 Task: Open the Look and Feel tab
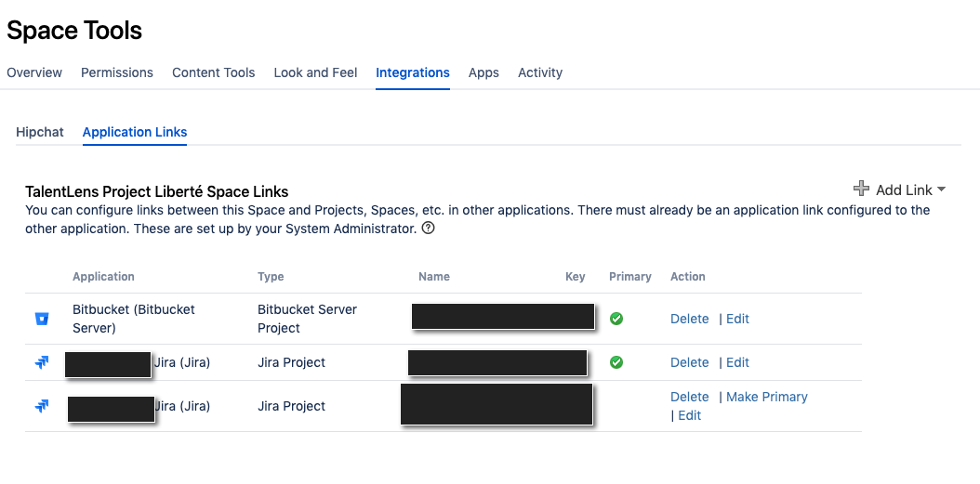(315, 72)
